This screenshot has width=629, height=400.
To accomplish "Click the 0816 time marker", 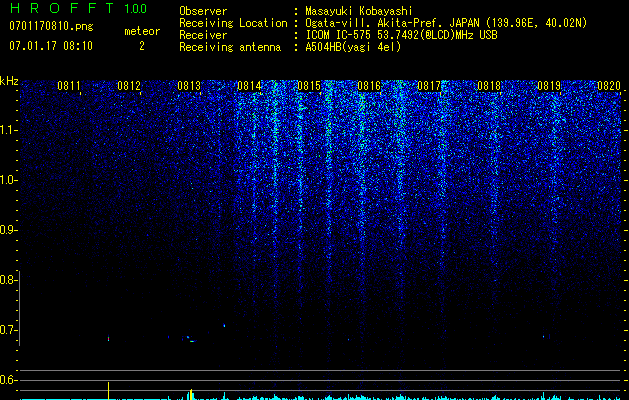I will tap(369, 85).
